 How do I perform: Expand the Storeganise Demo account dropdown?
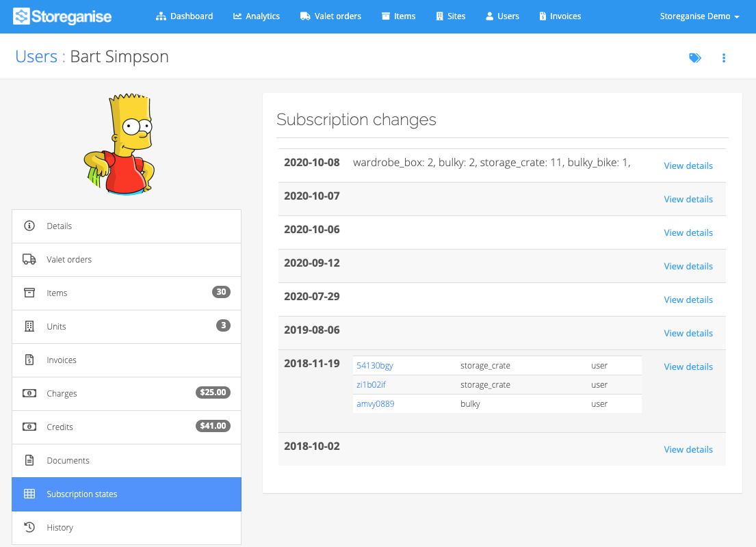pos(699,16)
